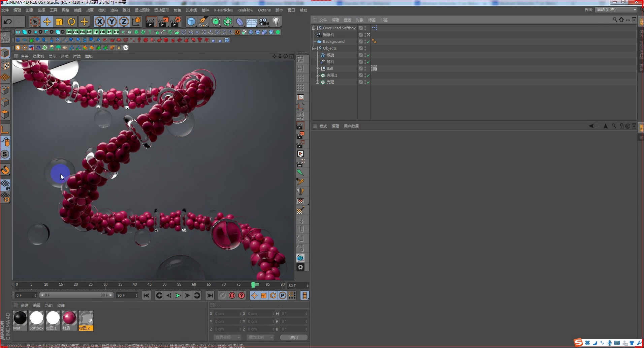The image size is (644, 348).
Task: Open the attribute manager 用户数据 menu
Action: (351, 126)
